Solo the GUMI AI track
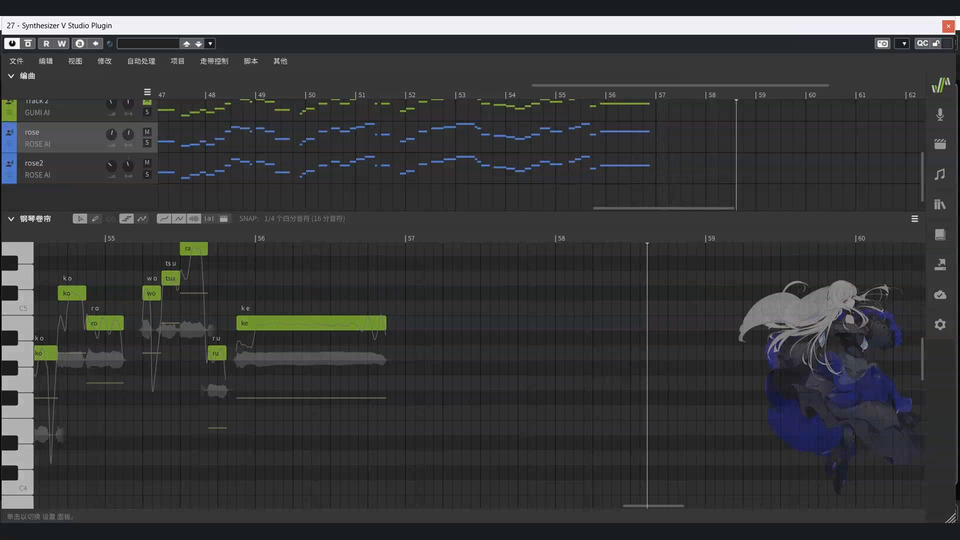 (147, 112)
